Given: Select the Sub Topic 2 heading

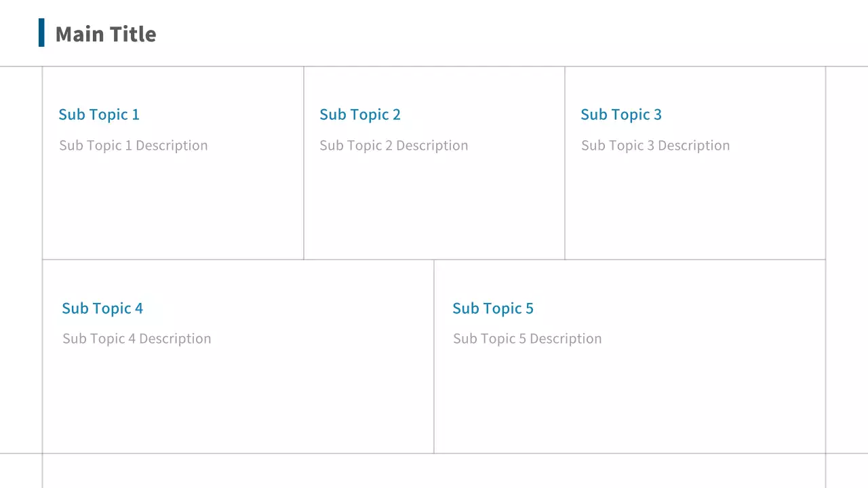Looking at the screenshot, I should click(x=360, y=115).
